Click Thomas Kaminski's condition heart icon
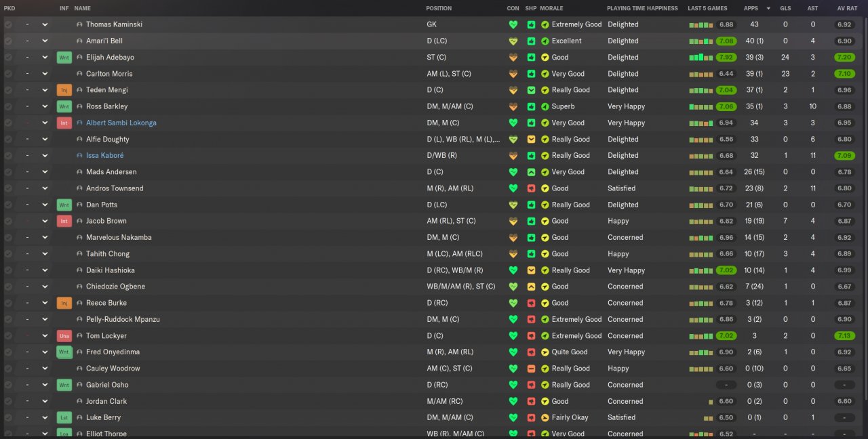Screen dimensions: 868x439 pyautogui.click(x=513, y=24)
